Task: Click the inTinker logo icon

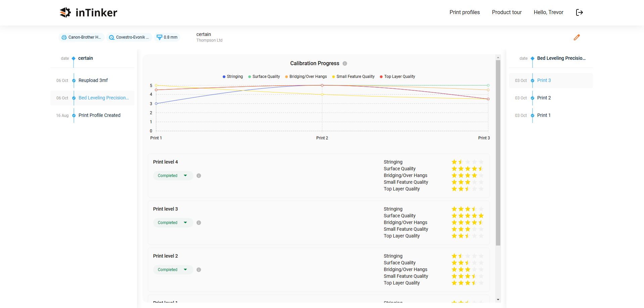Action: pos(65,12)
